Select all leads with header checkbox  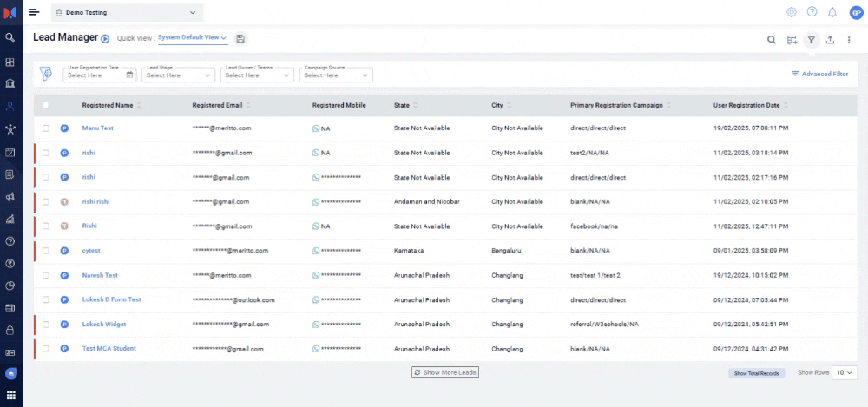click(45, 105)
